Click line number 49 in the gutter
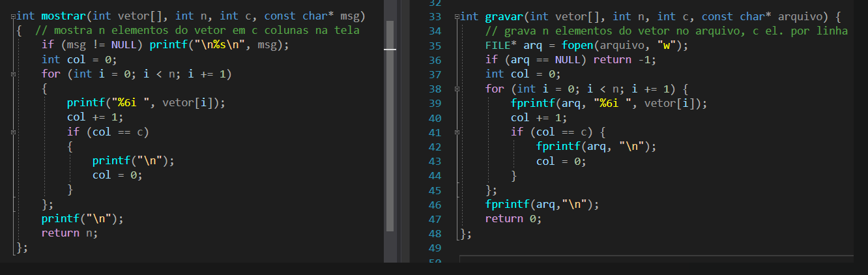868x275 pixels. pos(435,248)
